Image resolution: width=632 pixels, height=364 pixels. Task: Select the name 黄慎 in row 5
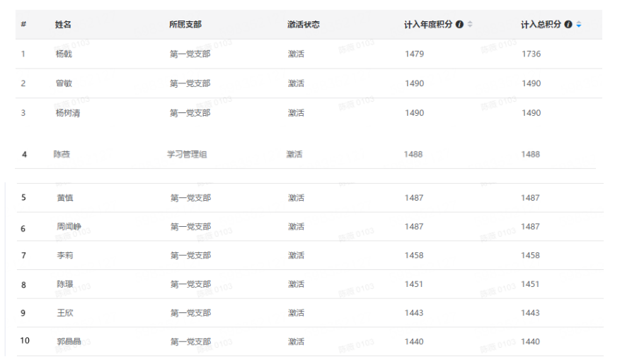(x=65, y=198)
